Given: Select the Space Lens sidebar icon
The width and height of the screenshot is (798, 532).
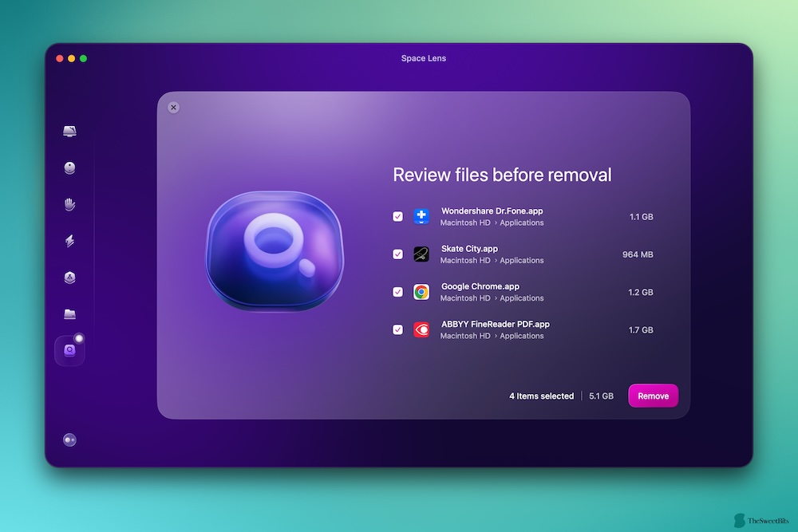Looking at the screenshot, I should (69, 350).
